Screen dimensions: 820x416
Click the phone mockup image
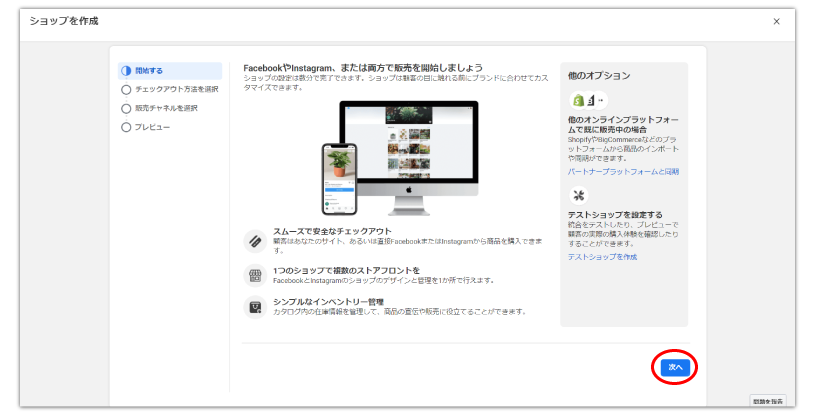pyautogui.click(x=339, y=179)
